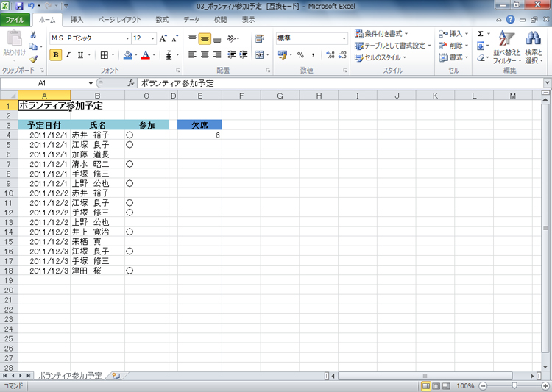Apply Percent Style format
Screen dimensions: 552x392
click(300, 55)
